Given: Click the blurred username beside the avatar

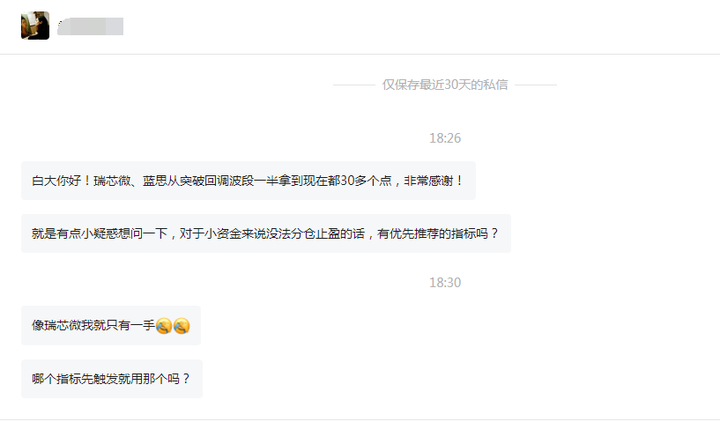Looking at the screenshot, I should click(90, 26).
